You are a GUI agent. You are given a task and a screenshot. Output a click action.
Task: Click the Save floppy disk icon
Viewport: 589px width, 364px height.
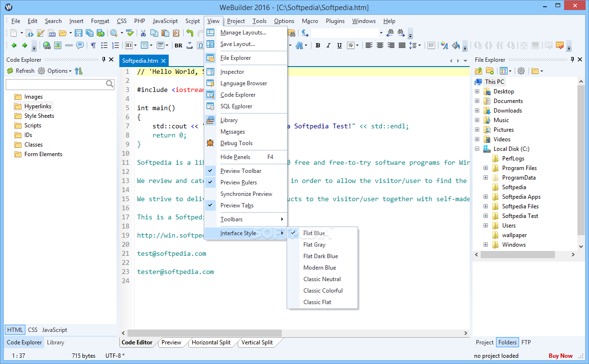pos(79,33)
